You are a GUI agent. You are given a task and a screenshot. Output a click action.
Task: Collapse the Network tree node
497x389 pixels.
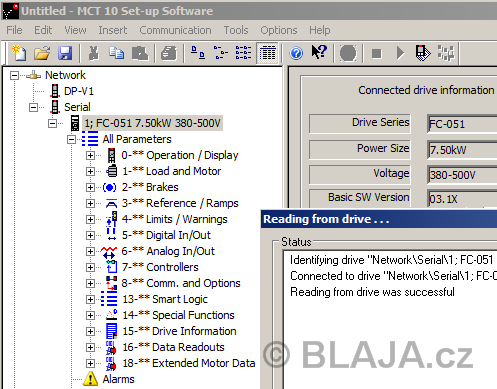coord(14,75)
